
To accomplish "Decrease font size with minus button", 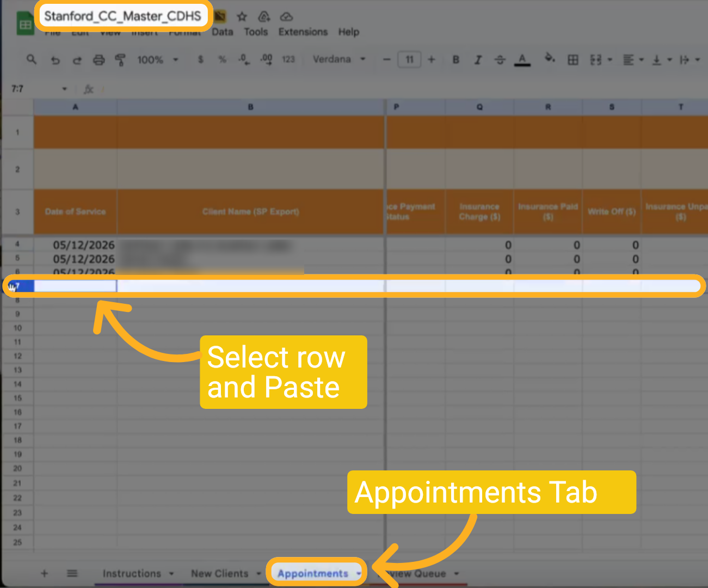I will (x=387, y=59).
